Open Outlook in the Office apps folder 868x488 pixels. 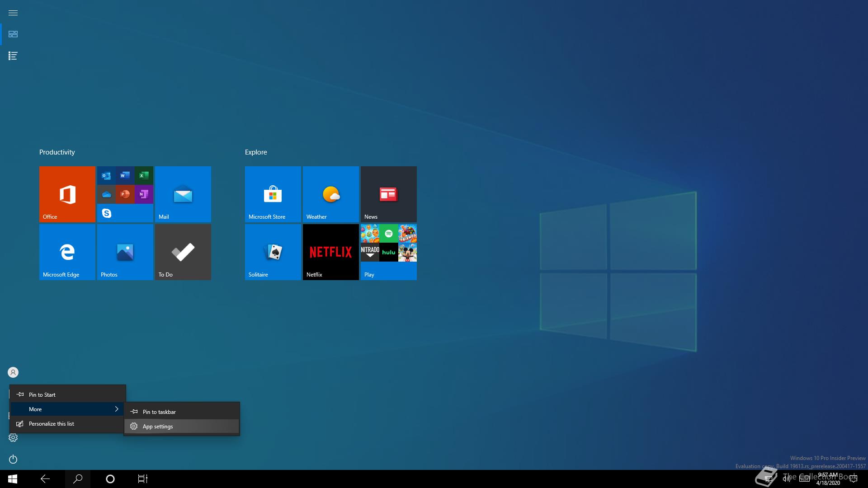pos(106,175)
